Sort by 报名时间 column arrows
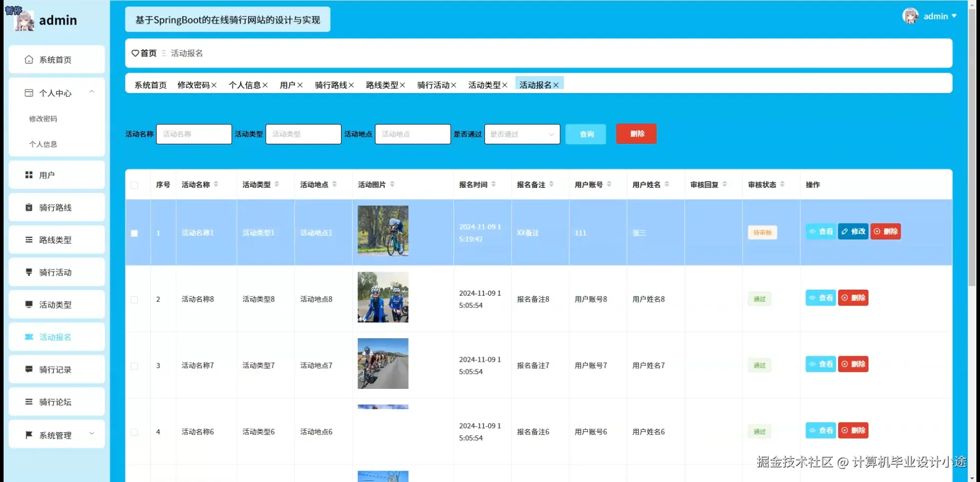 495,184
